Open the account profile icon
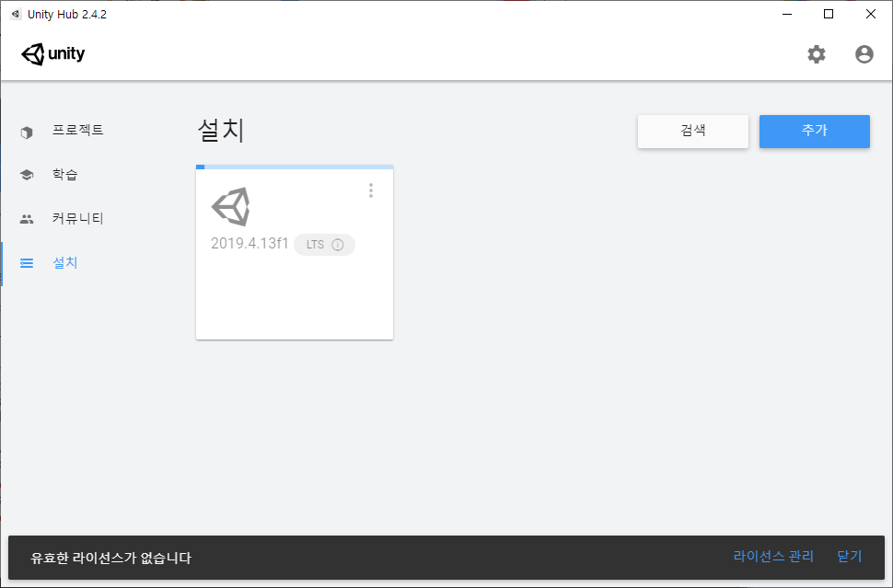 pyautogui.click(x=864, y=54)
